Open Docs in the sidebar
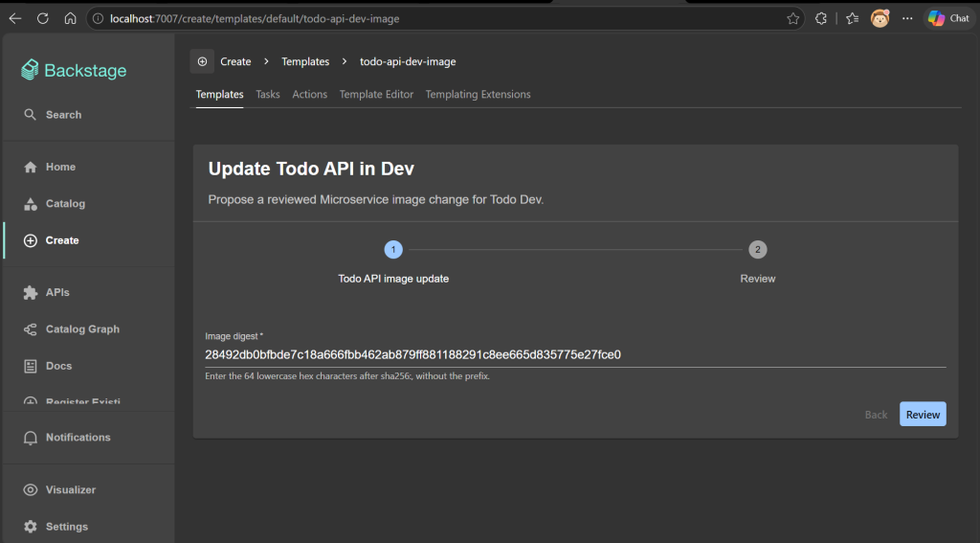 click(88, 366)
